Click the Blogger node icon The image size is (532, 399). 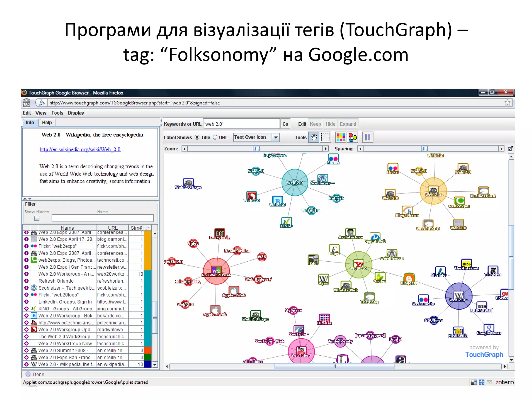pos(409,278)
